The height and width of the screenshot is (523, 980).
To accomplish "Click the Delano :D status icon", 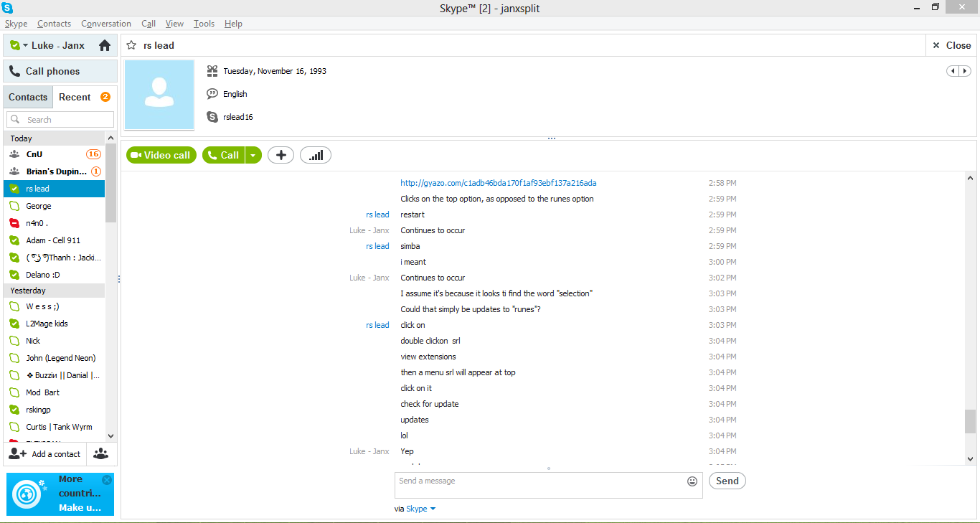I will [x=14, y=275].
